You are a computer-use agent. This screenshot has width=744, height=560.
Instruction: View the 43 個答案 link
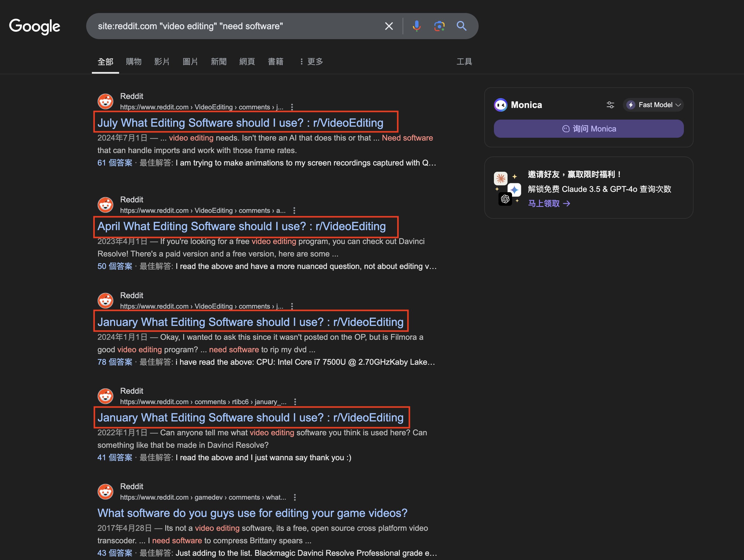(115, 553)
